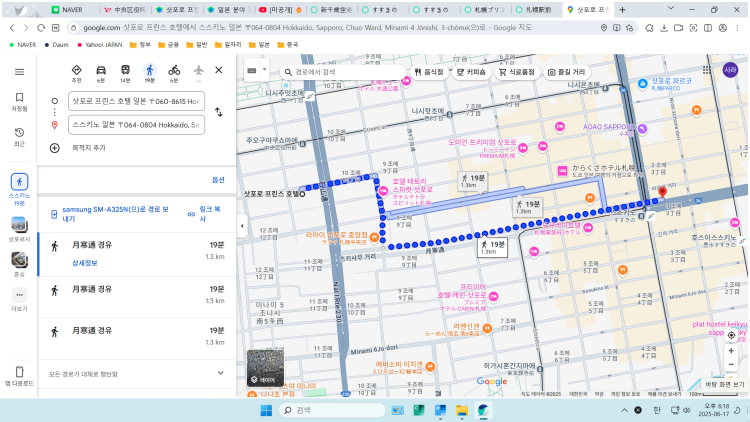Filter by grocery stores chip
The image size is (750, 422).
coord(517,72)
